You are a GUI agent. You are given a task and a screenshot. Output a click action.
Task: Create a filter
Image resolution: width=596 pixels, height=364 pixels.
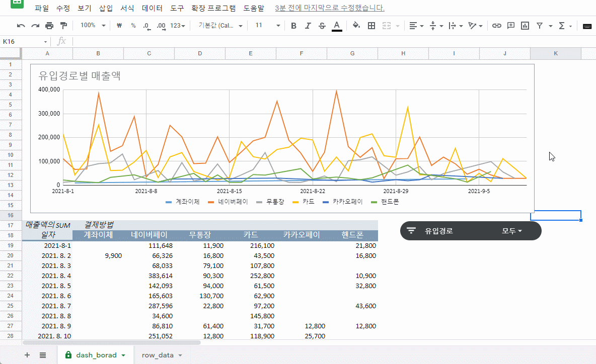pyautogui.click(x=539, y=26)
